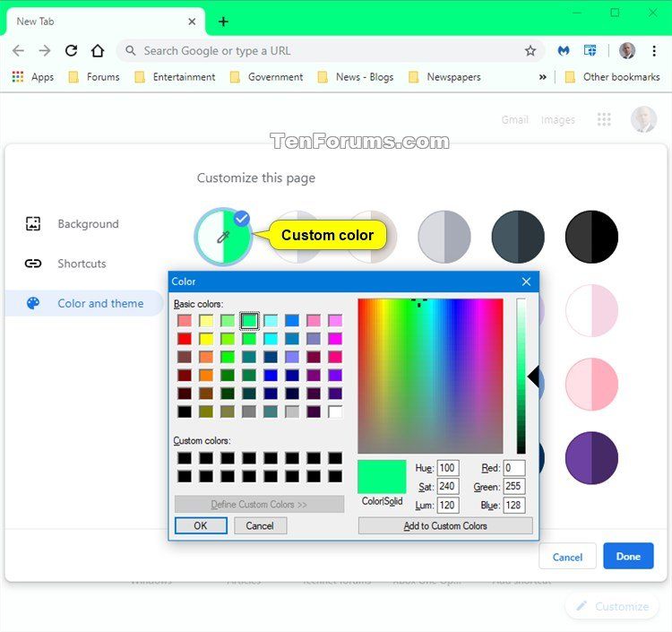
Task: Open the Forums bookmark folder
Action: point(94,77)
